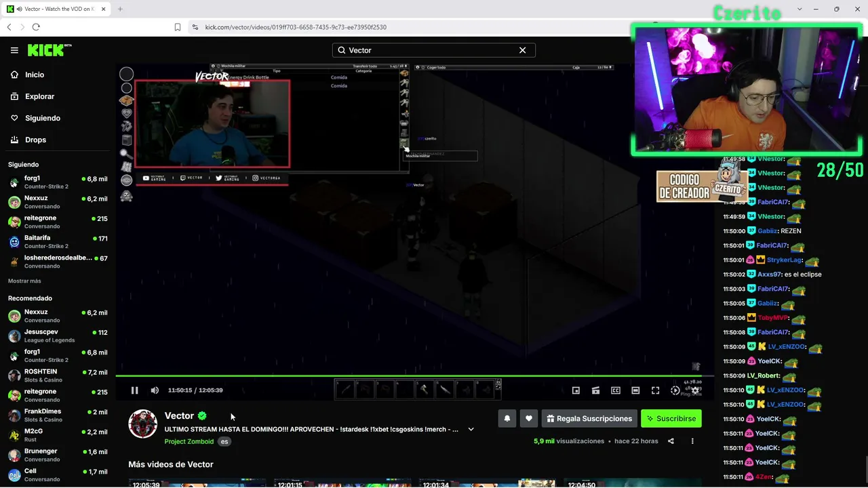Go to Inicio in the sidebar

tap(58, 75)
